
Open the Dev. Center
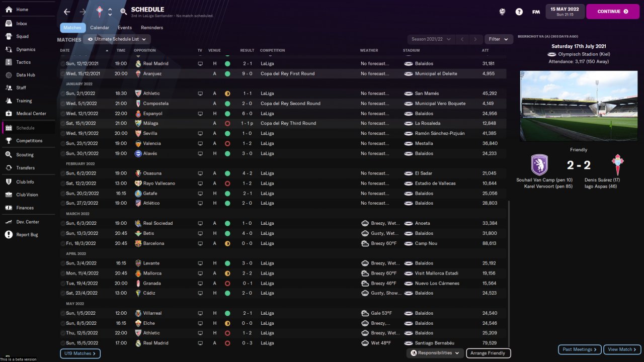[28, 222]
